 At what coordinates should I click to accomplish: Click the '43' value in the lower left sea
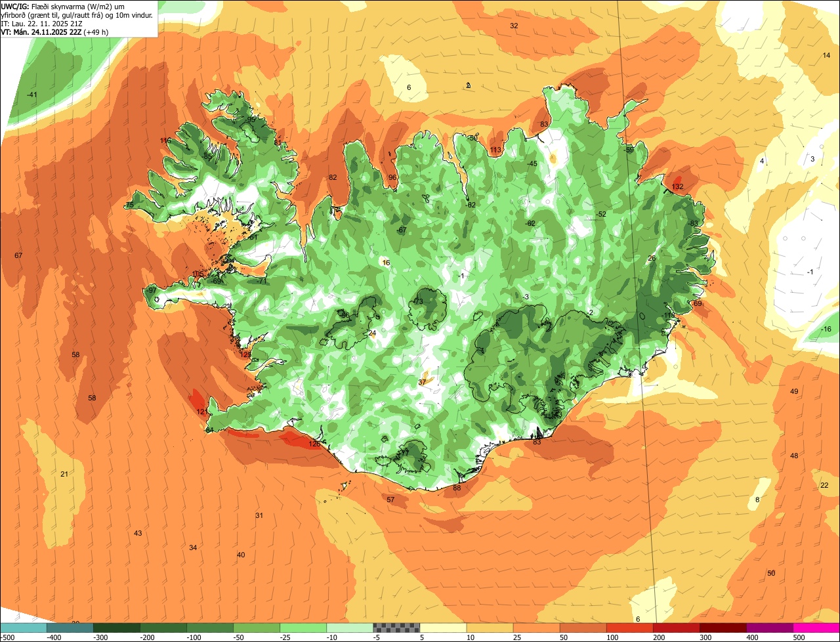coord(138,533)
